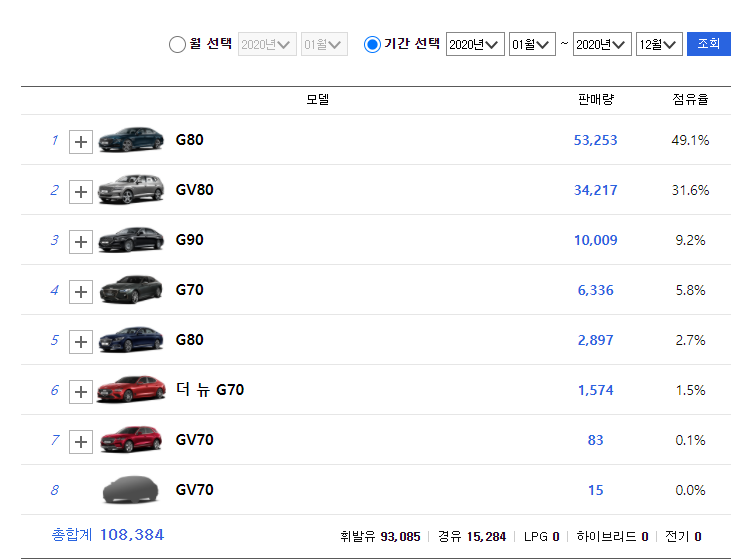This screenshot has height=559, width=740.
Task: Click the gray silhouette GV70 thumbnail in rank 8
Action: (131, 490)
